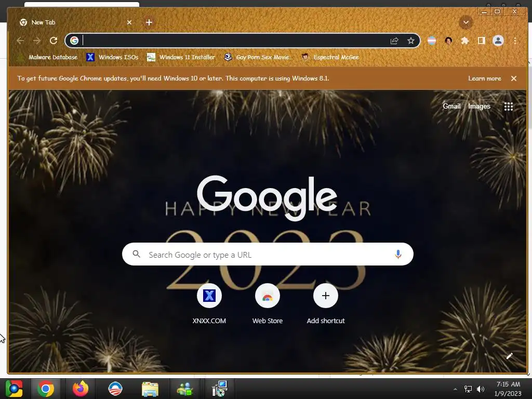The width and height of the screenshot is (532, 399).
Task: Open the avatar face extension icon
Action: (448, 41)
